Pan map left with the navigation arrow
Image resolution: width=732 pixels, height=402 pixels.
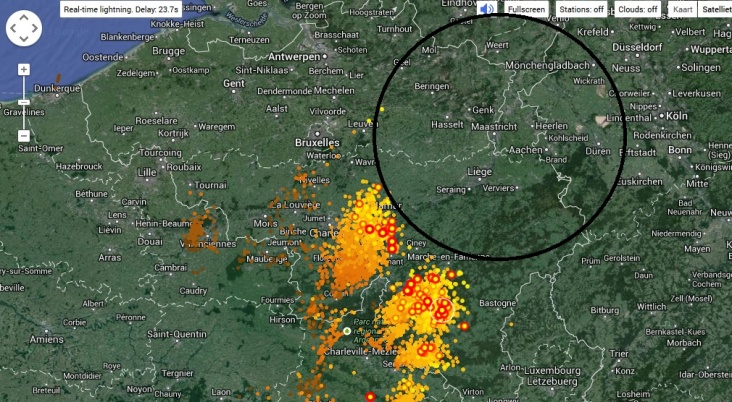[13, 28]
